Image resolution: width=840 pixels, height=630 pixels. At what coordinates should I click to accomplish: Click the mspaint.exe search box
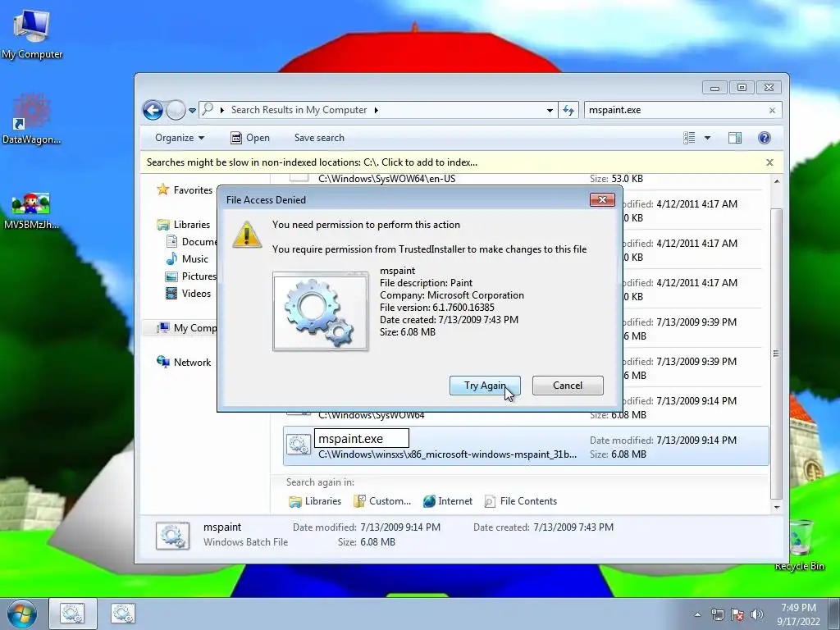click(675, 110)
